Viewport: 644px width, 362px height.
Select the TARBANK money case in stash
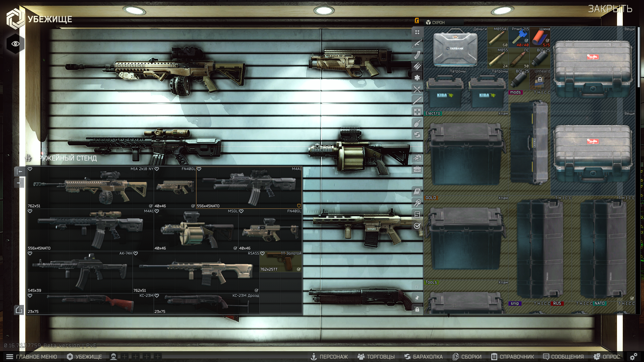click(456, 48)
